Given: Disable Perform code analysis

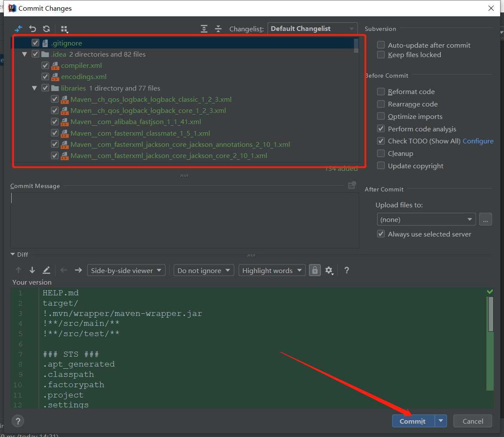Looking at the screenshot, I should point(381,128).
